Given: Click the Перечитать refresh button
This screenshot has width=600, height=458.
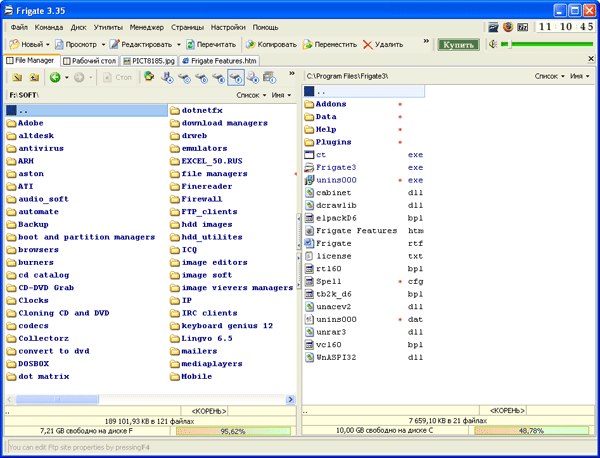Looking at the screenshot, I should click(x=210, y=44).
